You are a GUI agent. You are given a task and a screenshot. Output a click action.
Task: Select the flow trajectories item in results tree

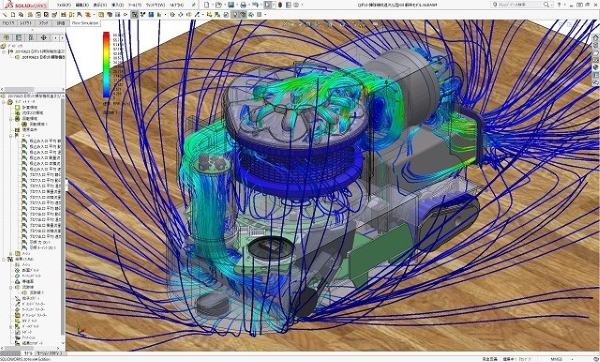pos(27,287)
